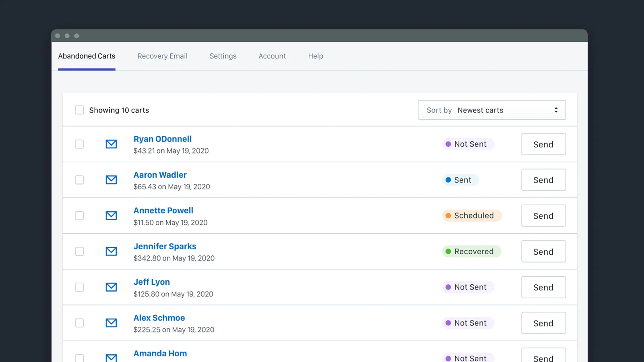
Task: Send recovery email to Ryan ODonnell
Action: [543, 144]
